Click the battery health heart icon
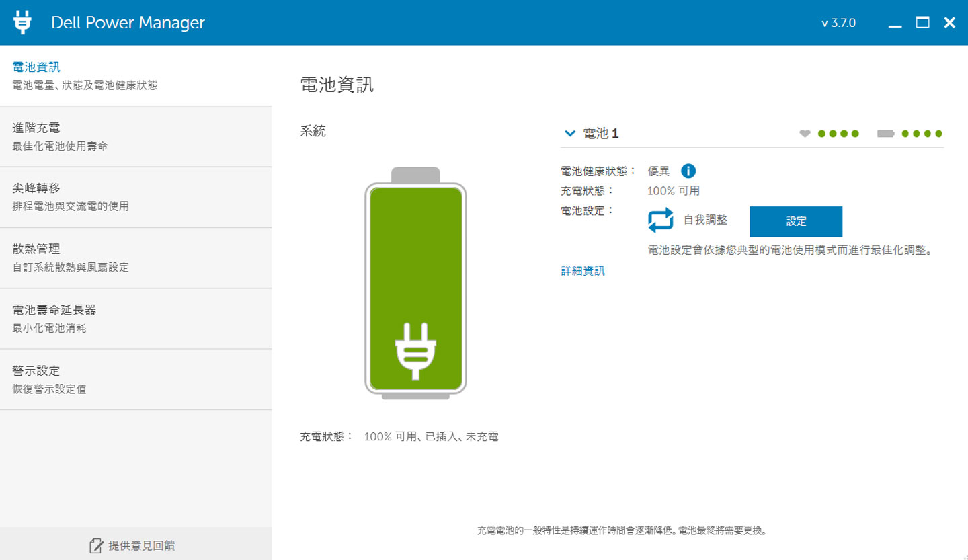The image size is (968, 560). (805, 134)
